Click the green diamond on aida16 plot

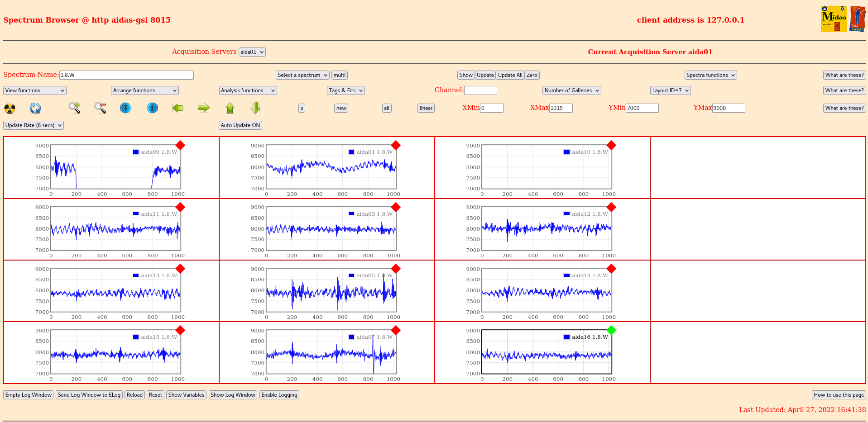click(611, 330)
